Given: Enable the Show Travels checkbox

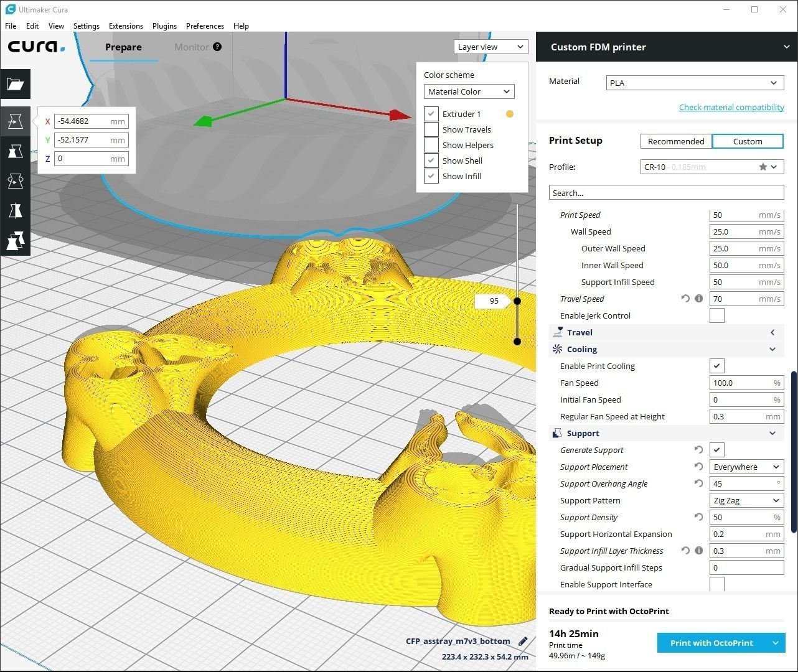Looking at the screenshot, I should pyautogui.click(x=431, y=129).
